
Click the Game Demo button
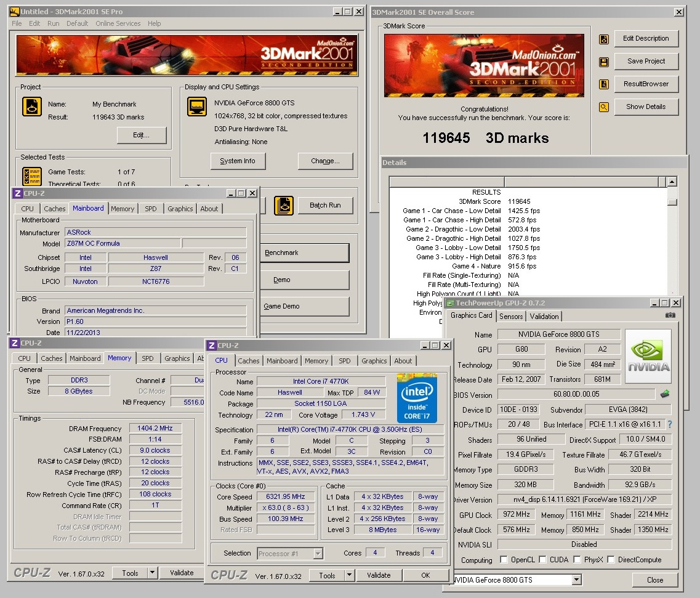click(x=304, y=306)
